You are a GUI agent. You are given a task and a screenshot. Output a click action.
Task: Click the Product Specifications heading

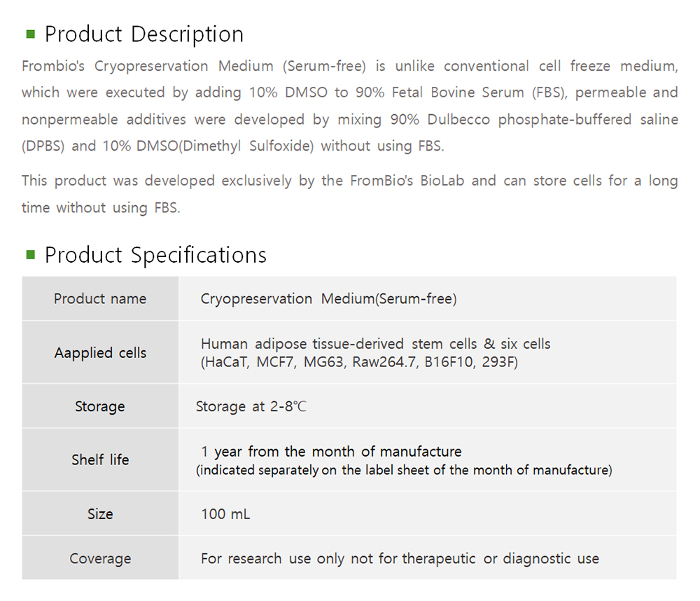click(x=155, y=255)
